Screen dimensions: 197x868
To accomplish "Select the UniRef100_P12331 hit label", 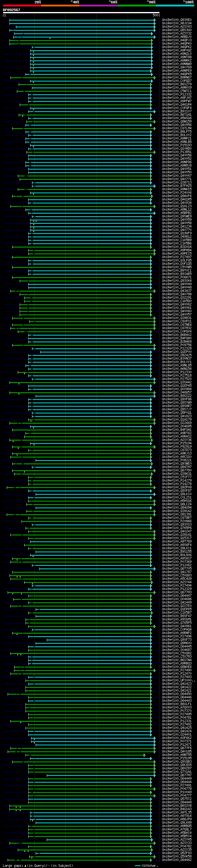I will 177,721.
